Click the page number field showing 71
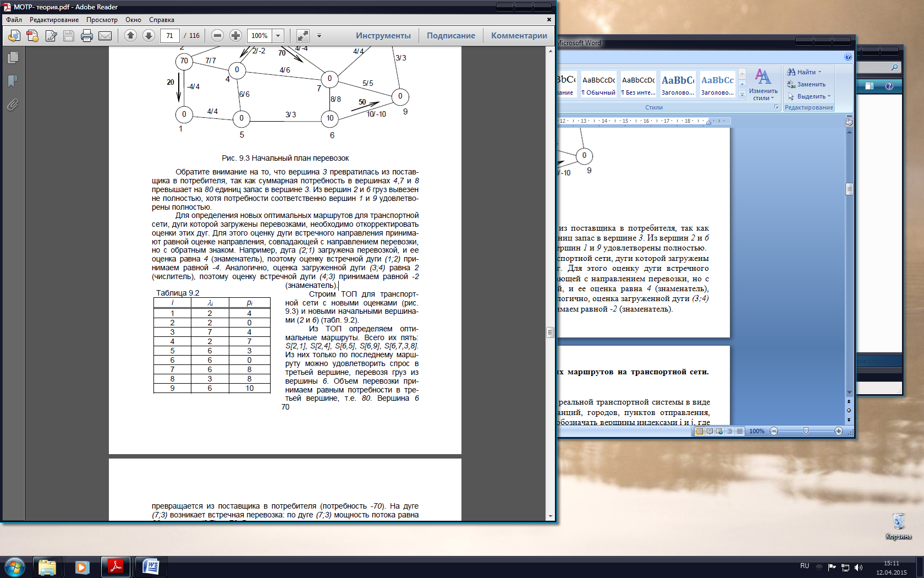The image size is (924, 578). coord(170,36)
